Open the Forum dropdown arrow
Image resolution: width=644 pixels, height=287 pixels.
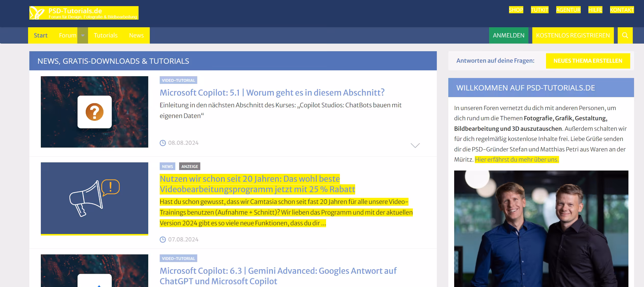[x=82, y=35]
